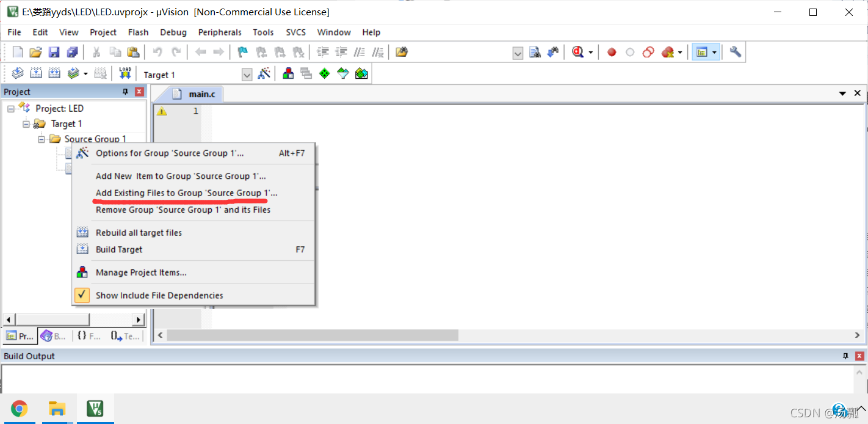Click the warning marker on line 1

[x=162, y=111]
